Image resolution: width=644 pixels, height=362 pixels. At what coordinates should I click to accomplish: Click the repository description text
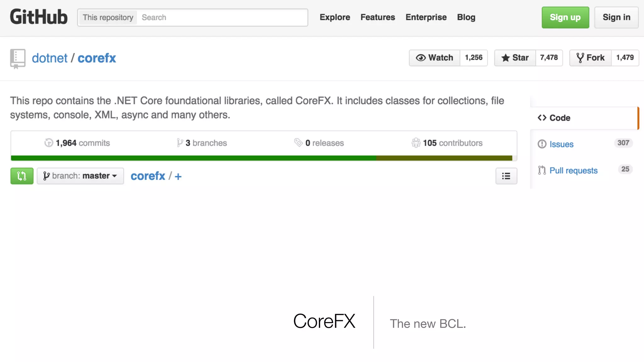(x=257, y=108)
